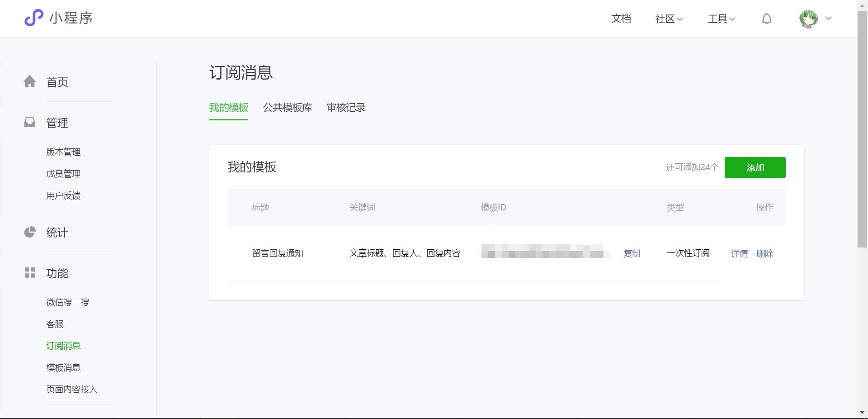This screenshot has height=419, width=868.
Task: Click the pie chart icon beside 统计
Action: tap(30, 232)
